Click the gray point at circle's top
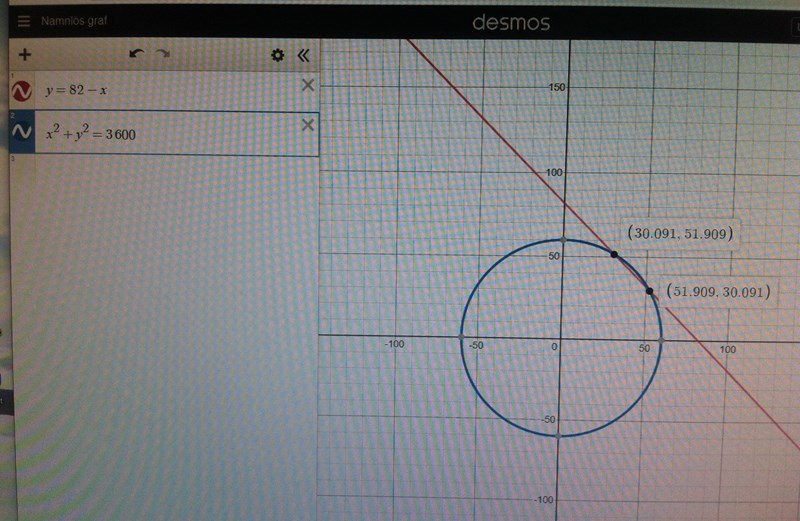 (x=562, y=240)
